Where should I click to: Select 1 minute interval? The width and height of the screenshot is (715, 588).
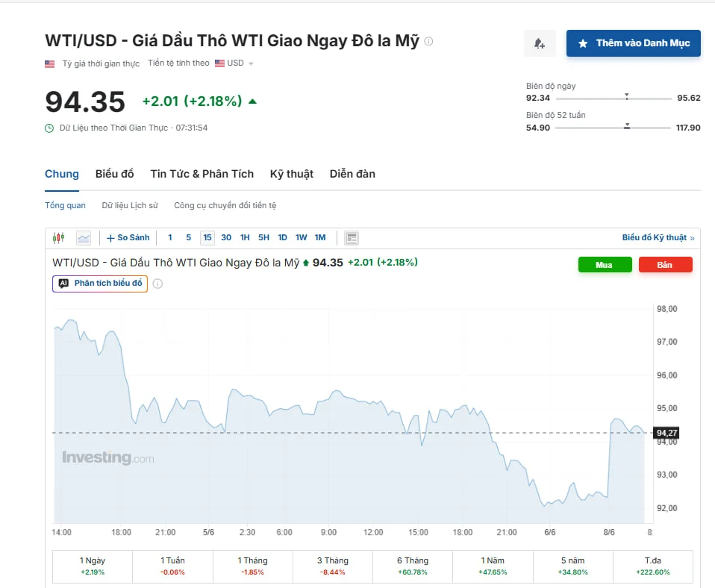(x=170, y=238)
